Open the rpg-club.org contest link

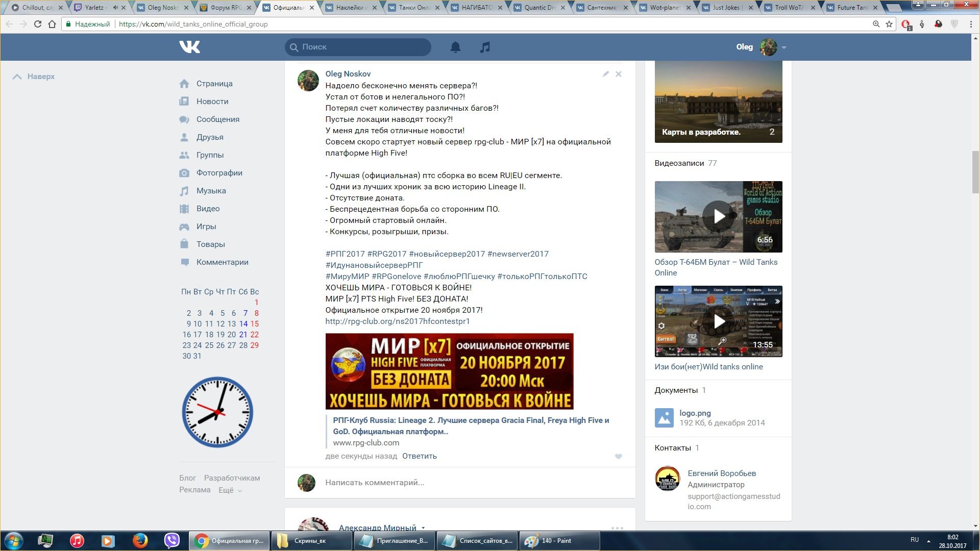point(397,321)
